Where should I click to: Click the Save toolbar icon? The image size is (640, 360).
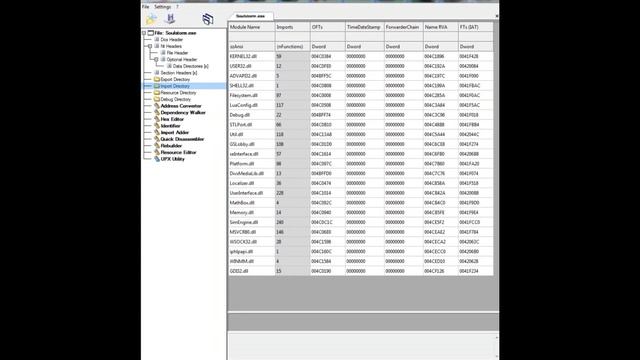click(x=170, y=18)
